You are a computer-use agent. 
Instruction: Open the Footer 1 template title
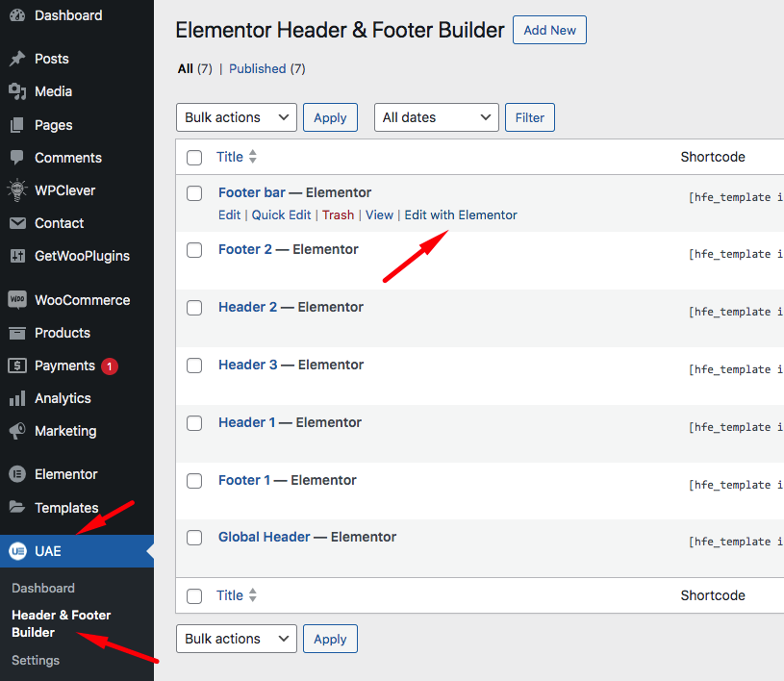(x=244, y=480)
